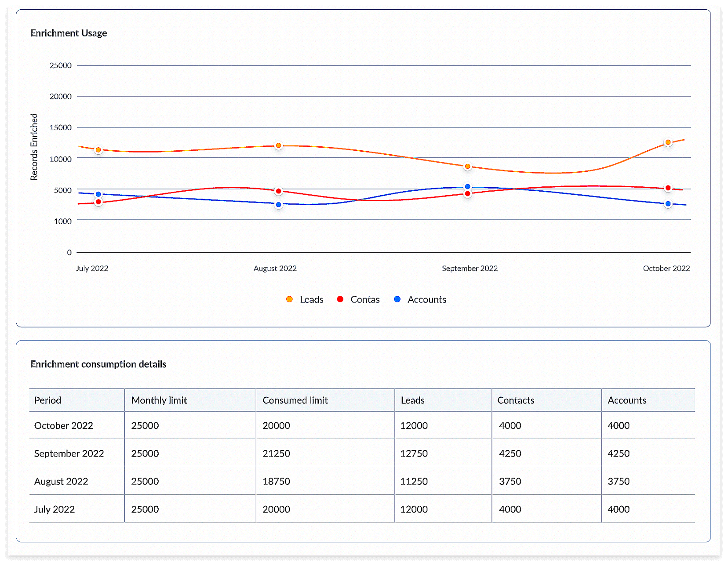
Task: Select the red Contacts point for October 2022
Action: [668, 188]
